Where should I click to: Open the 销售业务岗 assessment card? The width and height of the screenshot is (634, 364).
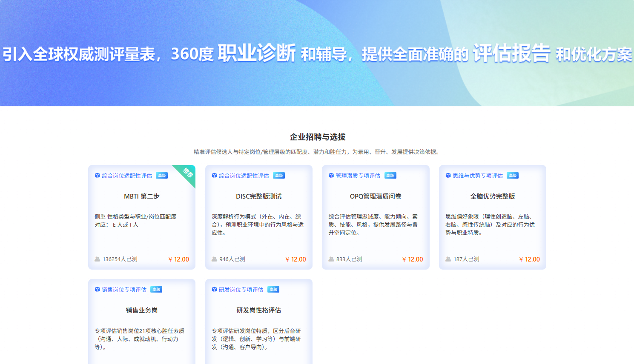pos(141,310)
